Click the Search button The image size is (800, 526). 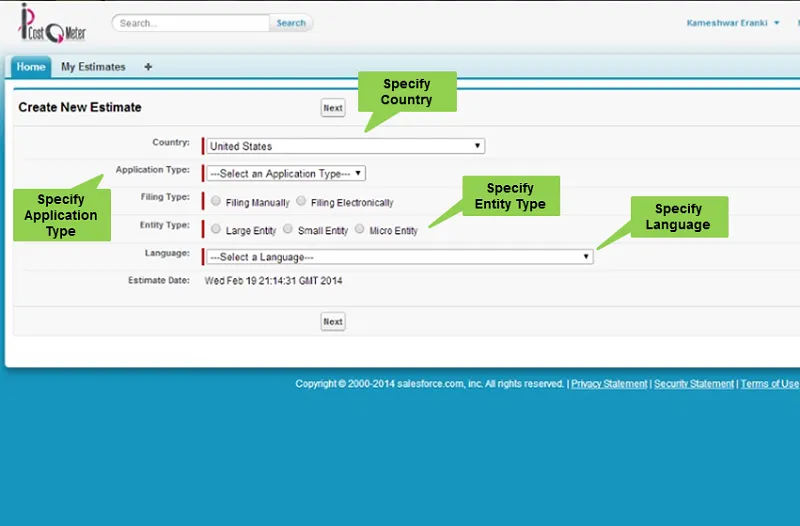291,23
